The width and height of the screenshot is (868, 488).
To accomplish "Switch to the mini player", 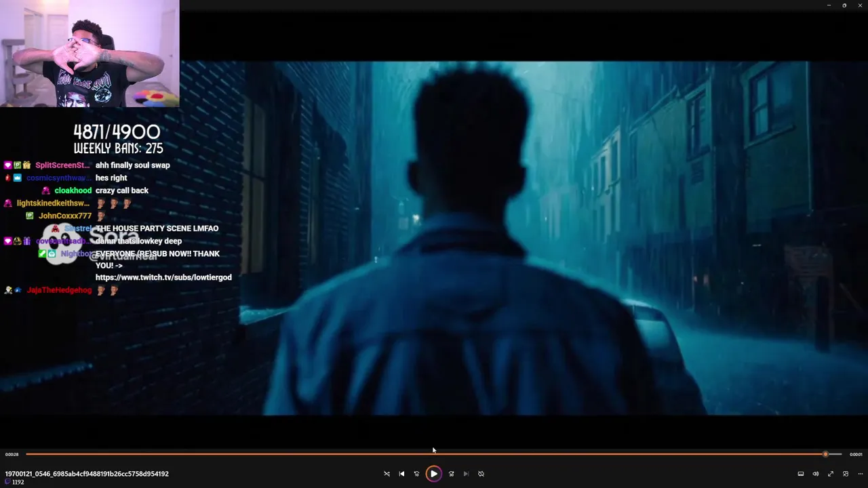I will point(845,474).
